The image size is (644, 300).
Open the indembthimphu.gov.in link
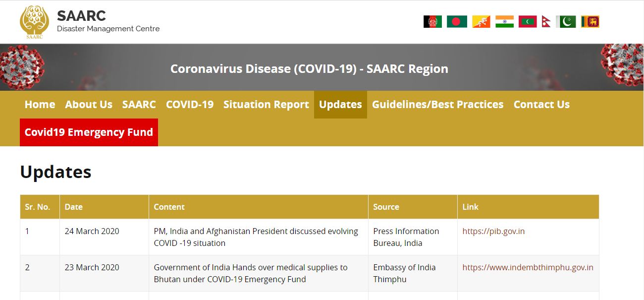pos(528,267)
